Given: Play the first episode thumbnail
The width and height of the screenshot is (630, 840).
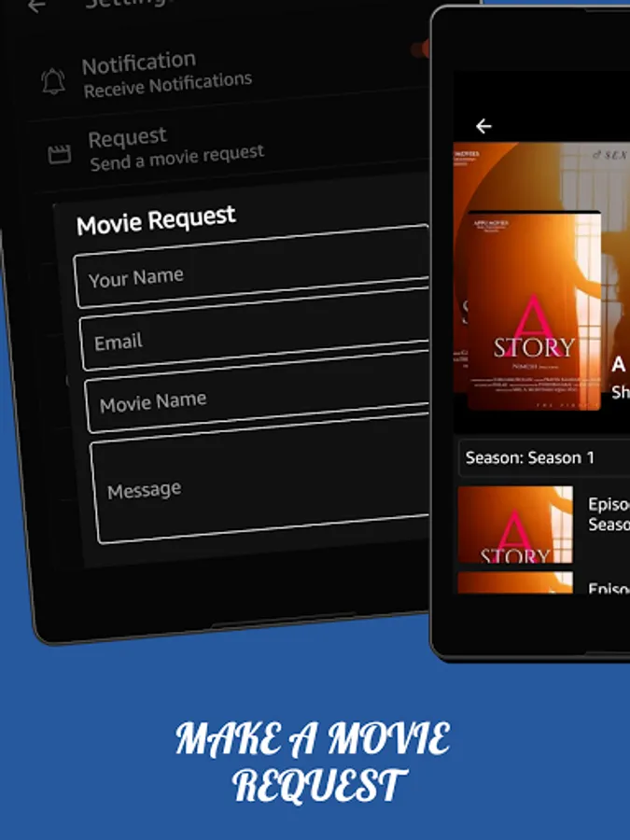Looking at the screenshot, I should 515,525.
